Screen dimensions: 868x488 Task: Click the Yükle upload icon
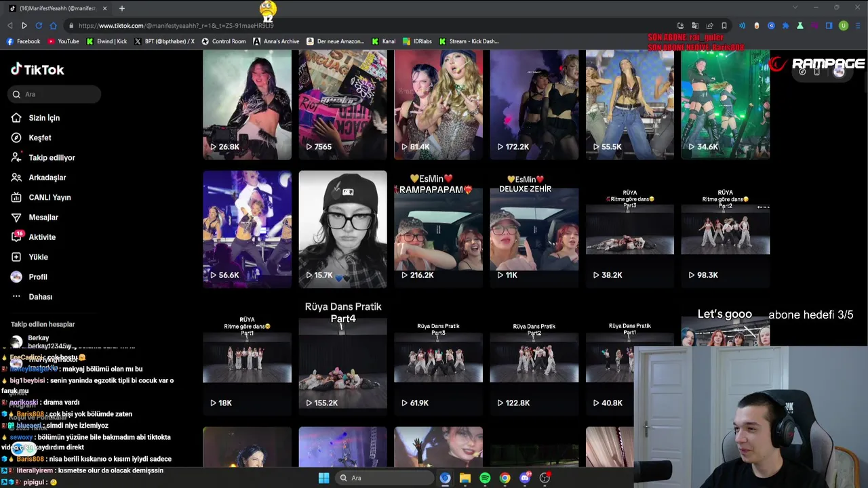(16, 257)
